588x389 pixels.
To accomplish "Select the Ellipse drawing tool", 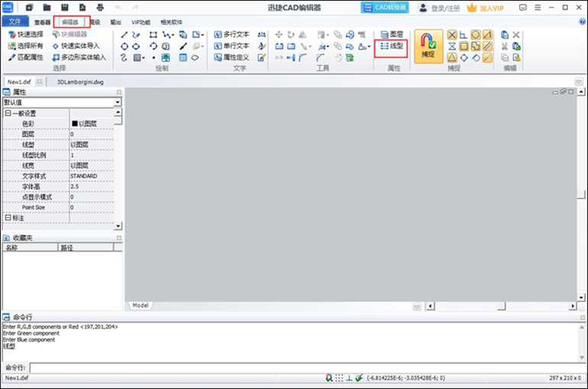I will [136, 46].
